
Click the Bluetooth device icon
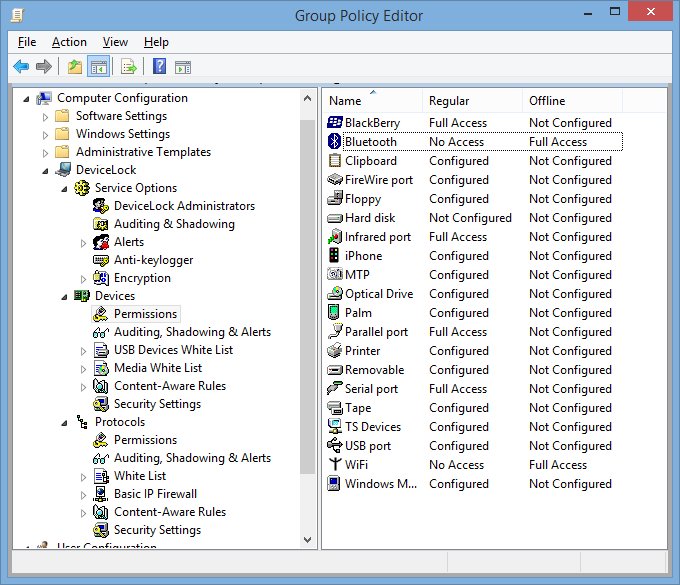(x=334, y=141)
